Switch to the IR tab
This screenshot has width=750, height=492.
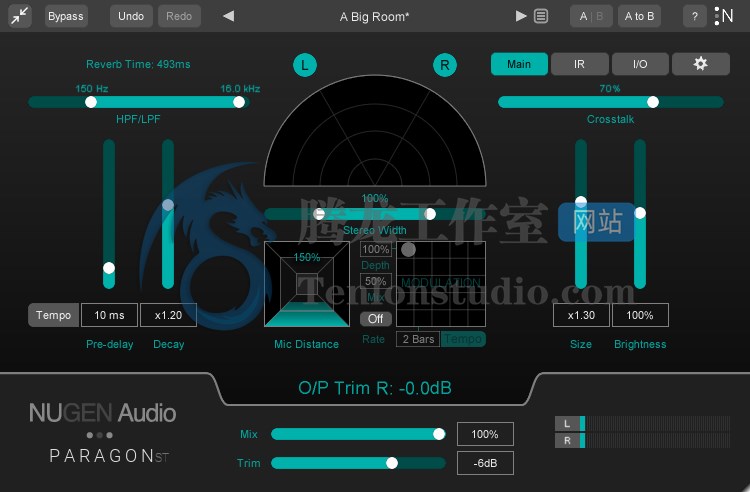tap(579, 64)
